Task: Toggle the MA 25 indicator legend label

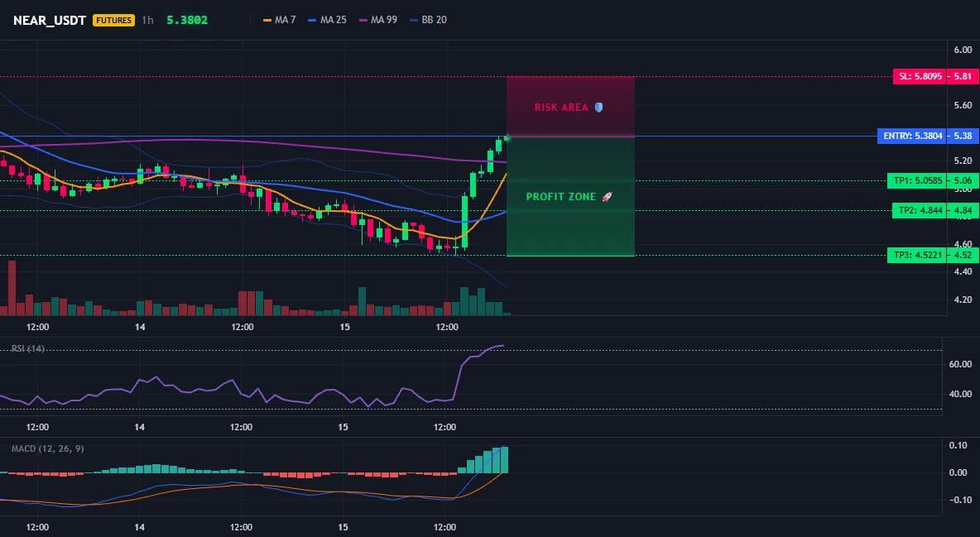Action: click(333, 20)
